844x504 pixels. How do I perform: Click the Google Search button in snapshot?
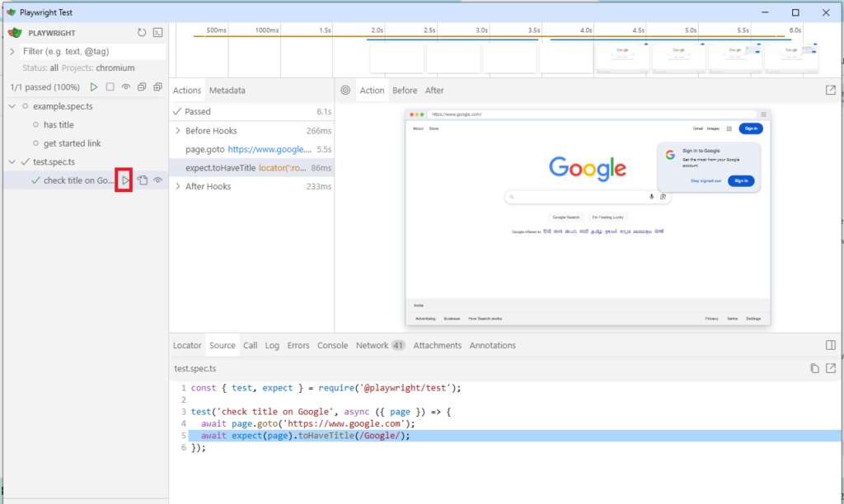click(565, 217)
